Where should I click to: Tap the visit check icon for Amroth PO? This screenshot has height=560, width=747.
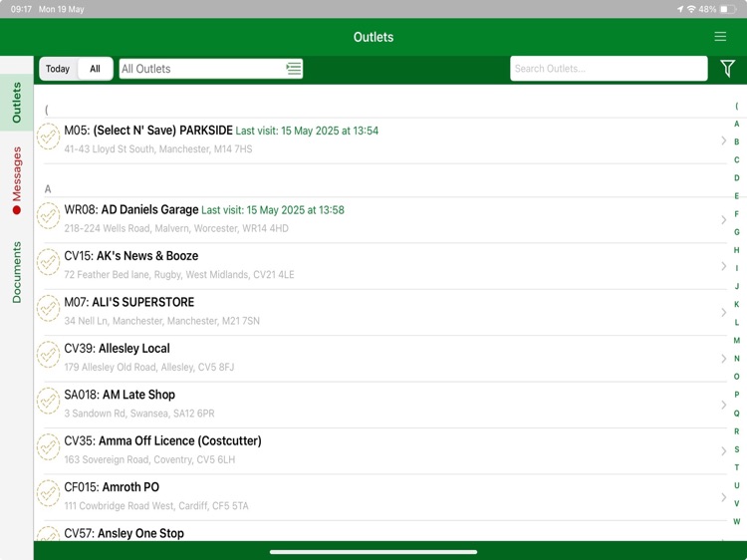tap(49, 493)
